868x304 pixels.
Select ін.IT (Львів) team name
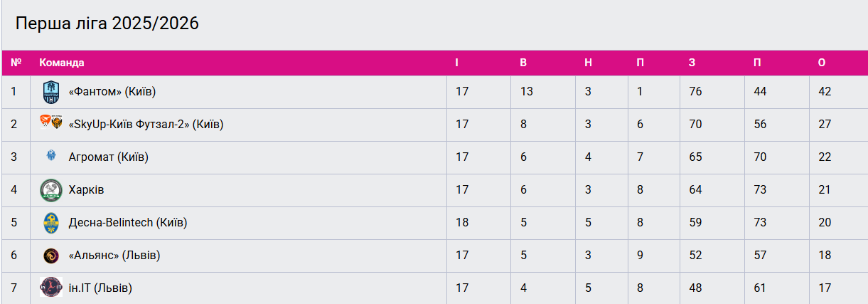[x=100, y=288]
